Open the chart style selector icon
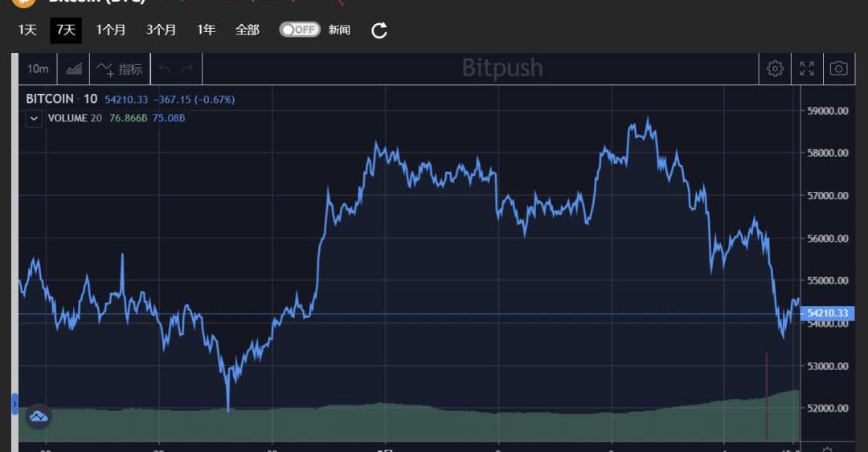868x452 pixels. (x=74, y=69)
